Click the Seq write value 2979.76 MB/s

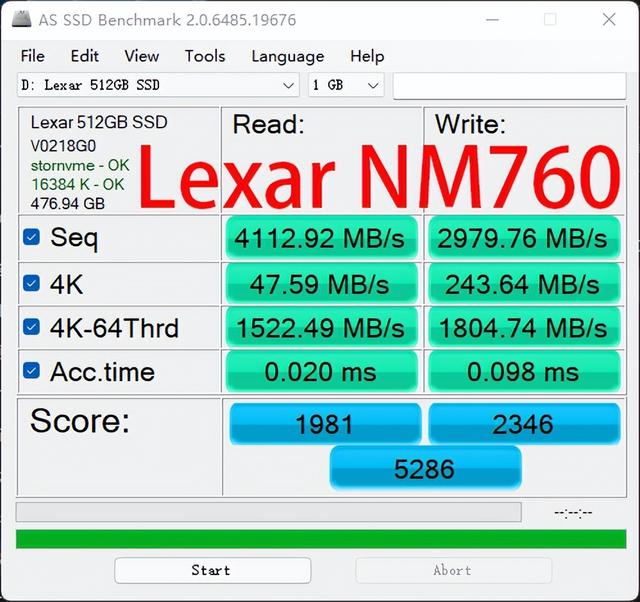click(x=524, y=238)
